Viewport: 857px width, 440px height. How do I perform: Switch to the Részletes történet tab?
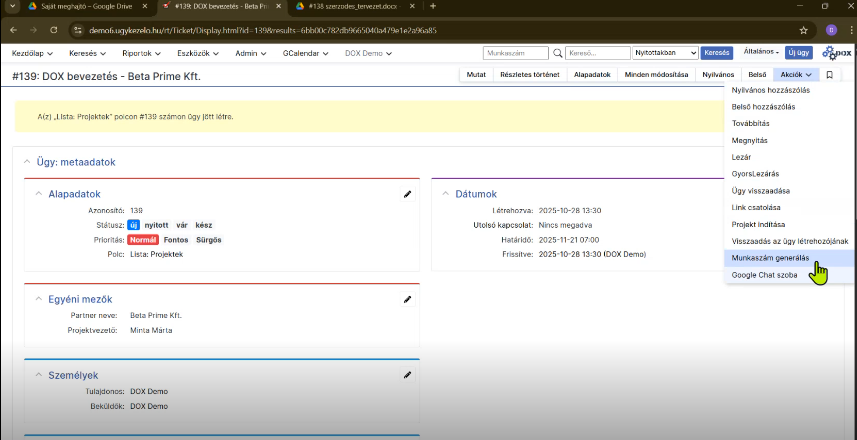pos(529,75)
